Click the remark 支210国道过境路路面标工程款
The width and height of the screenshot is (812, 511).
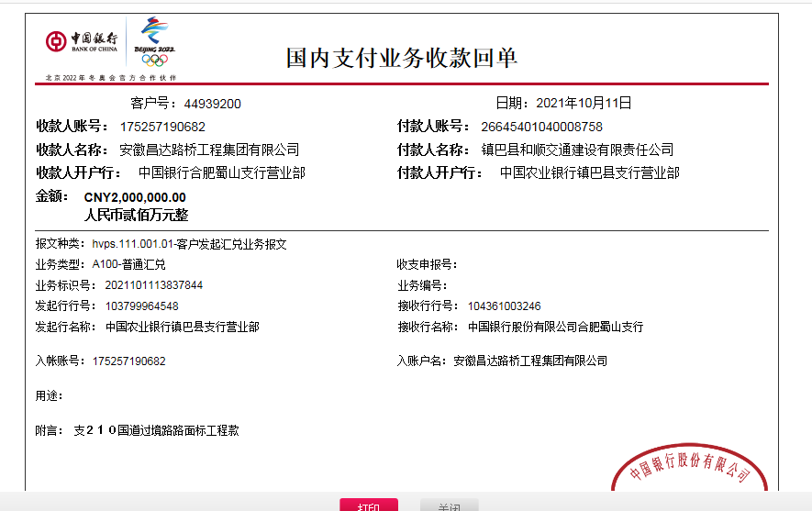point(156,429)
